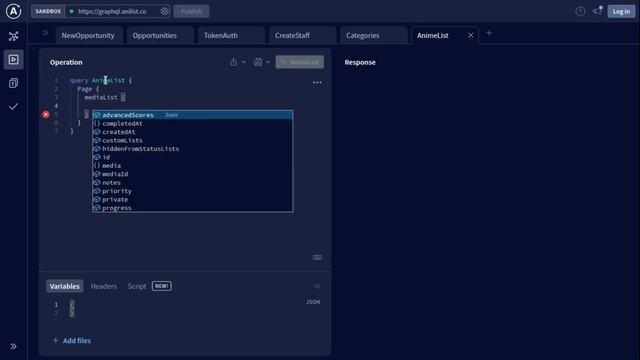Collapse the variables panel chevron
Viewport: 640px width, 360px height.
(317, 286)
